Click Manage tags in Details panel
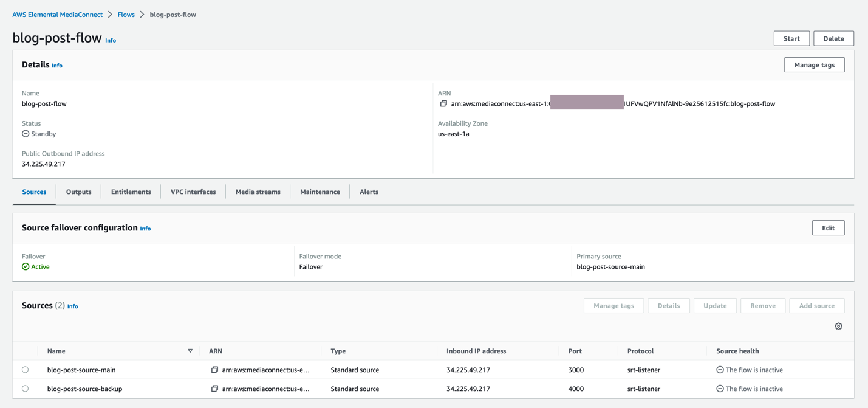This screenshot has height=408, width=868. tap(814, 65)
